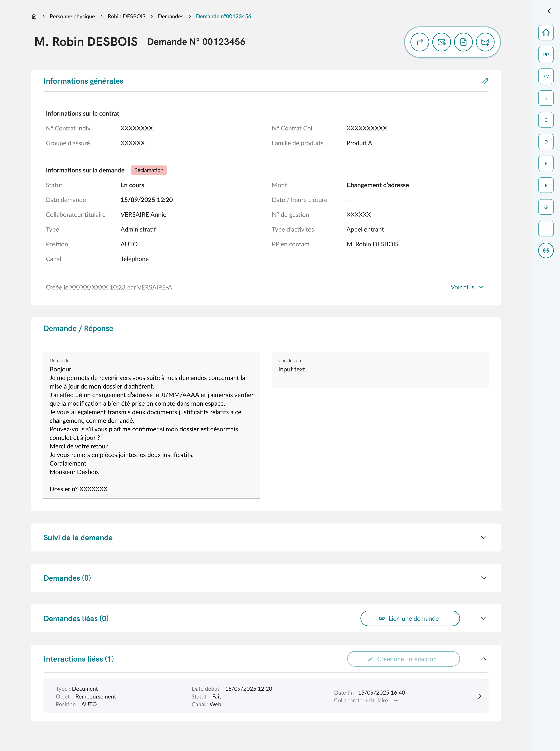Click the target icon in sidebar
Viewport: 560px width, 751px height.
545,250
